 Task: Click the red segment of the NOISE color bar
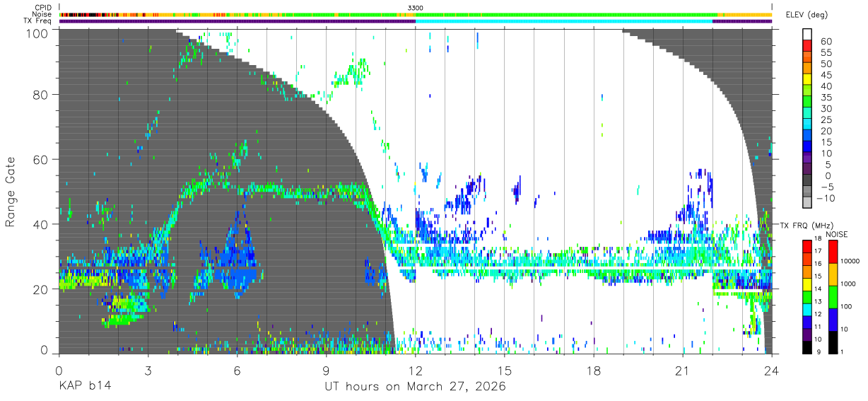[833, 252]
